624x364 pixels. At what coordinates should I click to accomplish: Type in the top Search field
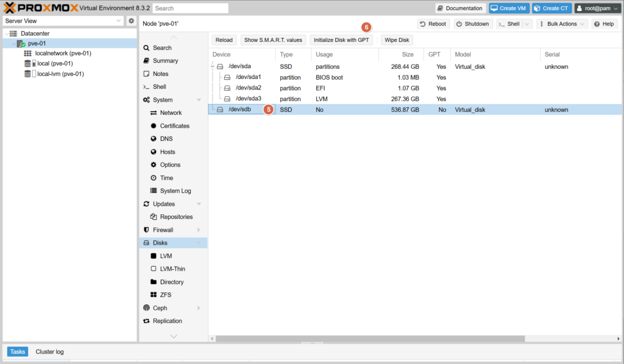click(x=190, y=9)
